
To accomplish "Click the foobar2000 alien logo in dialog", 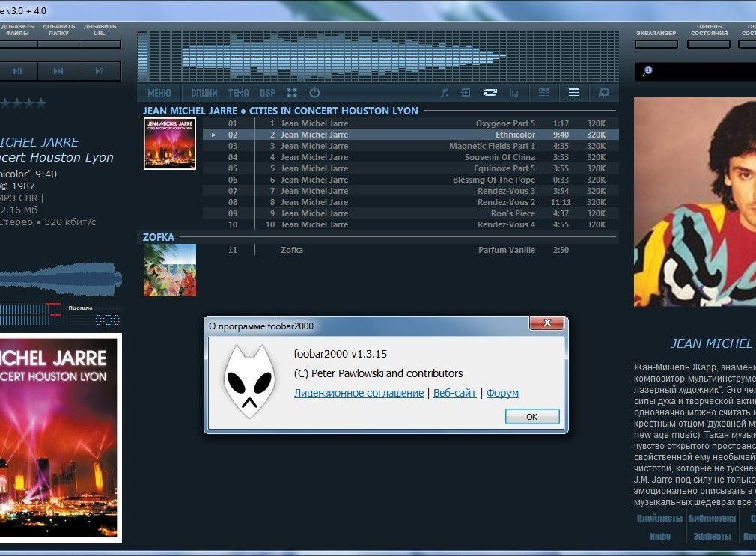I will coord(250,381).
